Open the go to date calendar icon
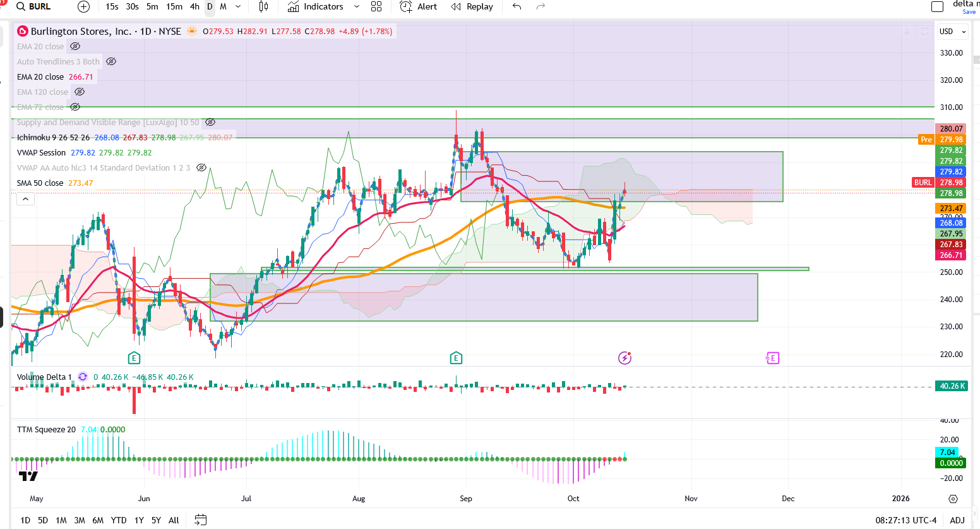This screenshot has width=980, height=529. click(x=200, y=520)
